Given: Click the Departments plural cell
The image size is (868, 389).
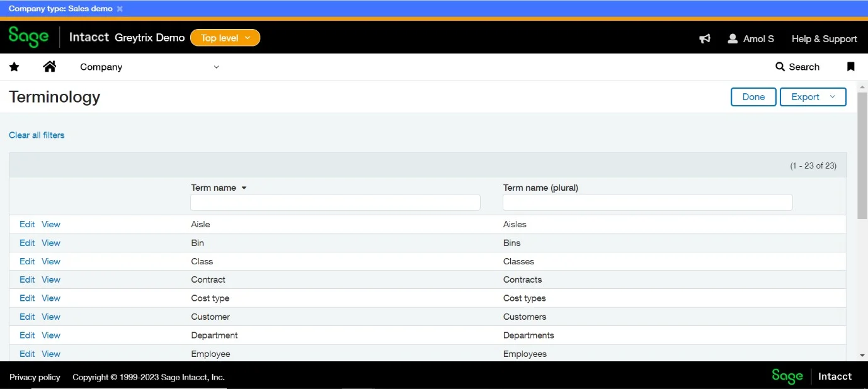Looking at the screenshot, I should [x=528, y=335].
